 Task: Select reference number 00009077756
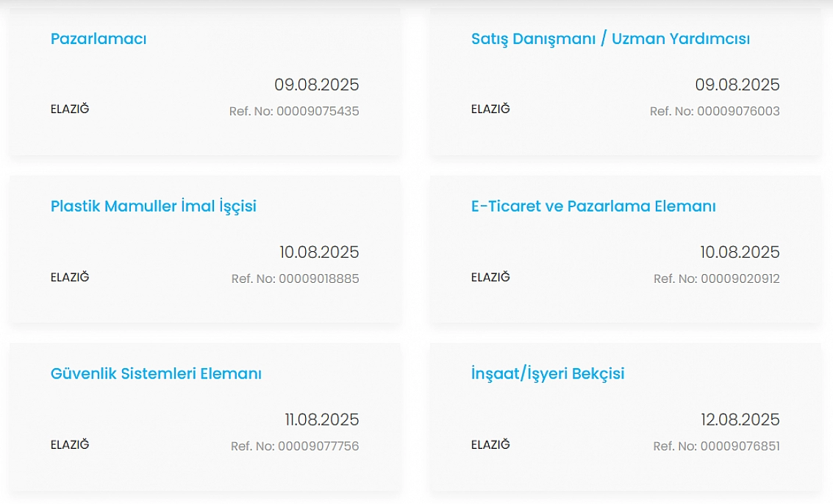coord(295,446)
